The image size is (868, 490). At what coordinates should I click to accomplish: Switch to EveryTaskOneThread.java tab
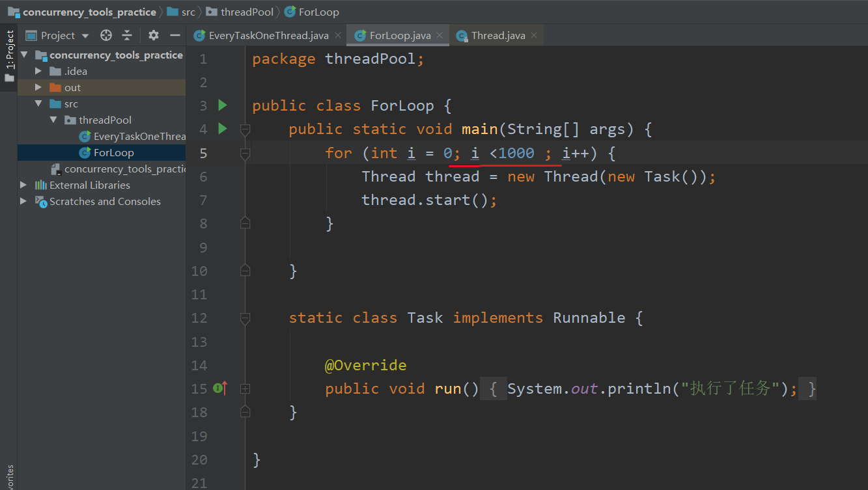(x=268, y=35)
